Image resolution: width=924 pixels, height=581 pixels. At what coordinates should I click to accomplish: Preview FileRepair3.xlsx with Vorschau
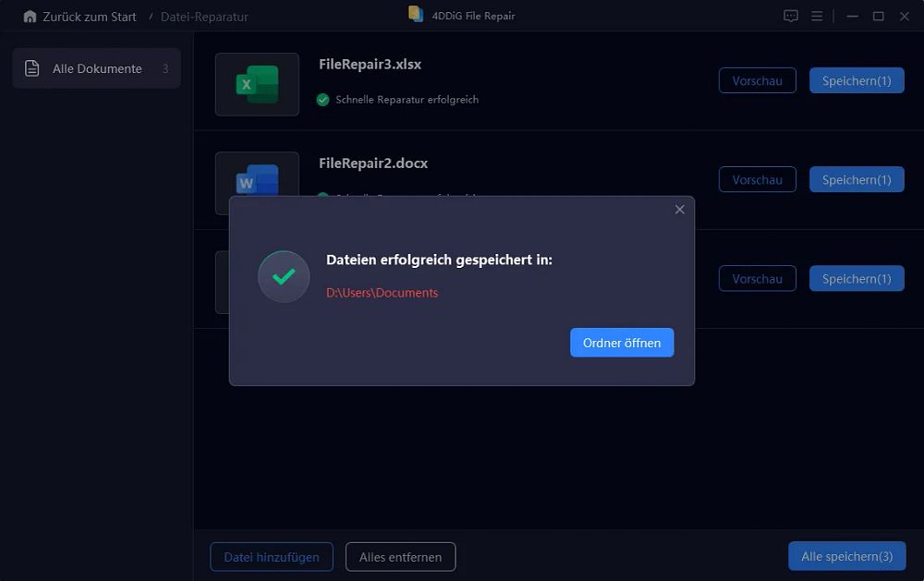(x=758, y=80)
